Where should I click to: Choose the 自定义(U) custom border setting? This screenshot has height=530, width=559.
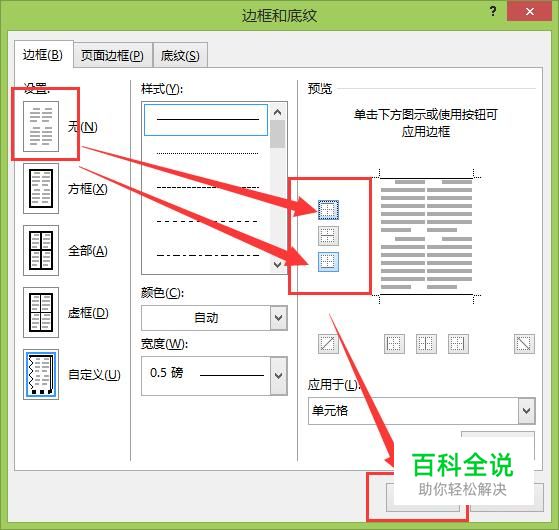(41, 375)
